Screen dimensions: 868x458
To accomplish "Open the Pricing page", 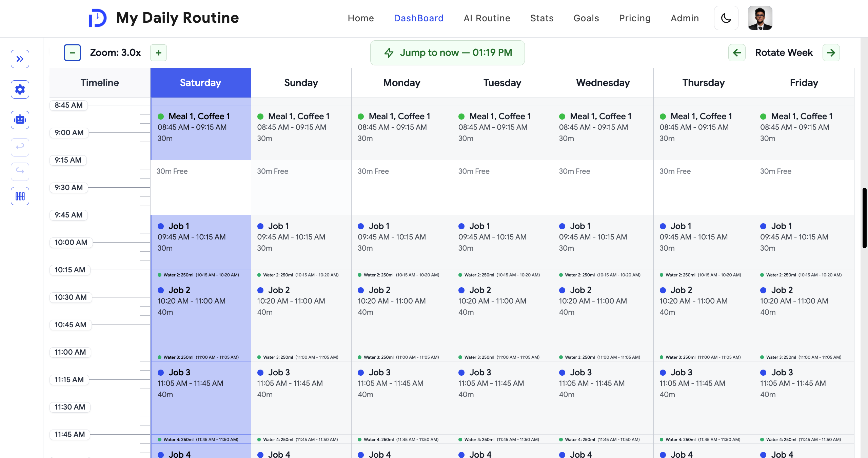I will [x=635, y=18].
